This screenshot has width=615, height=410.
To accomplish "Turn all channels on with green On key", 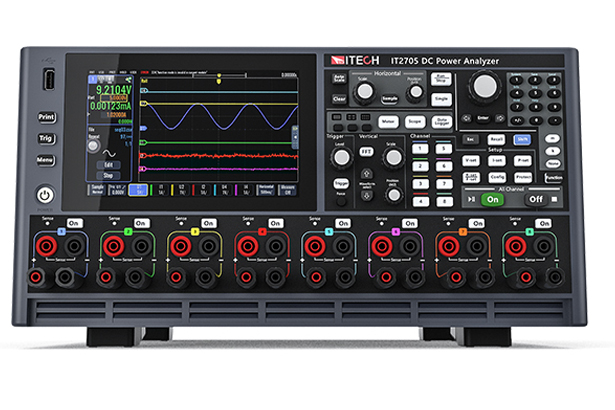I will coord(492,199).
